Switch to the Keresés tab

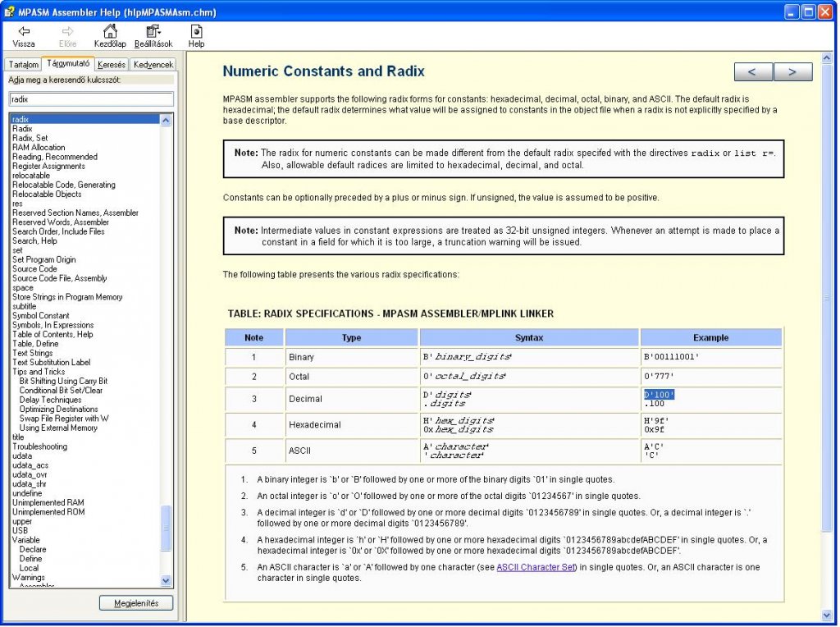coord(112,64)
